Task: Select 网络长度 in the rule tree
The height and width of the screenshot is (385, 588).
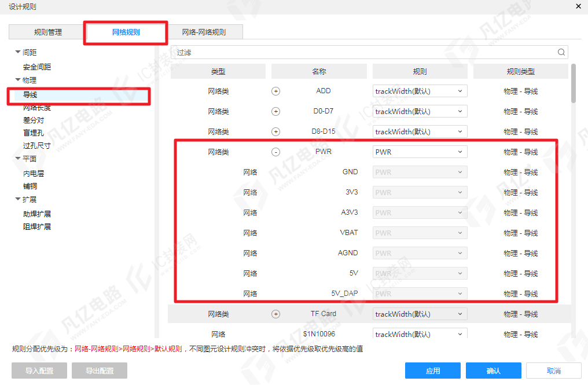Action: coord(37,108)
